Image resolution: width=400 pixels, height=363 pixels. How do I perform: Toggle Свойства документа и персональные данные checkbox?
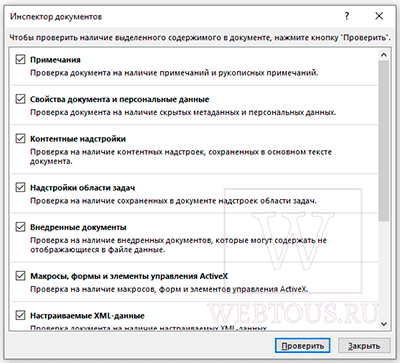(20, 99)
